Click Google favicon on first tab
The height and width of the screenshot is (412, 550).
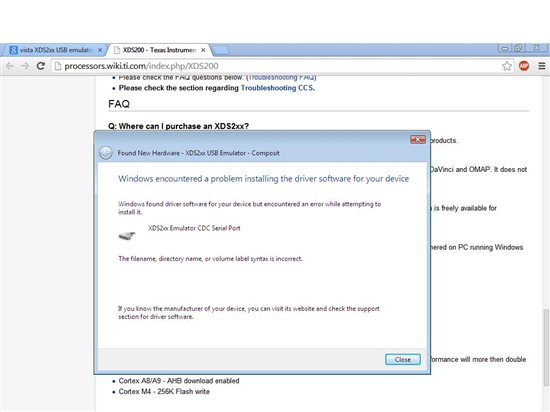click(13, 50)
